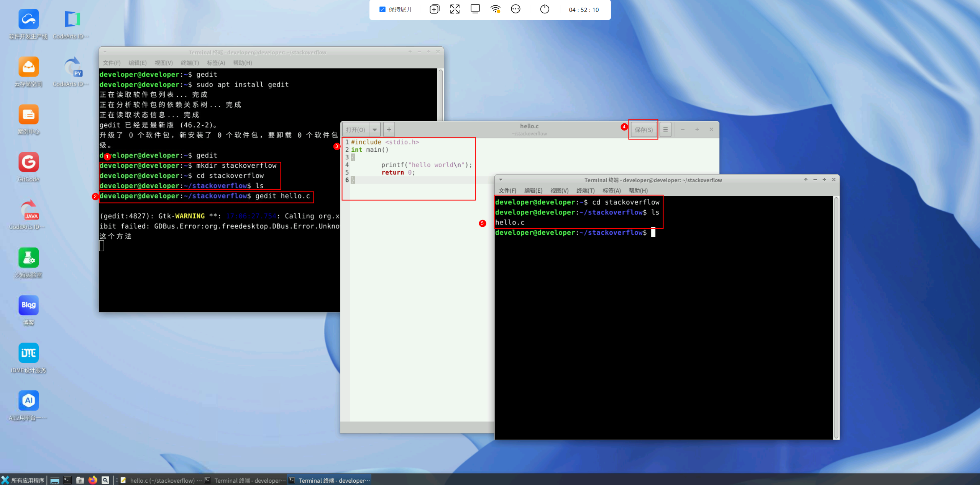Switch to hello.c taskbar window button
This screenshot has width=980, height=485.
click(x=161, y=480)
